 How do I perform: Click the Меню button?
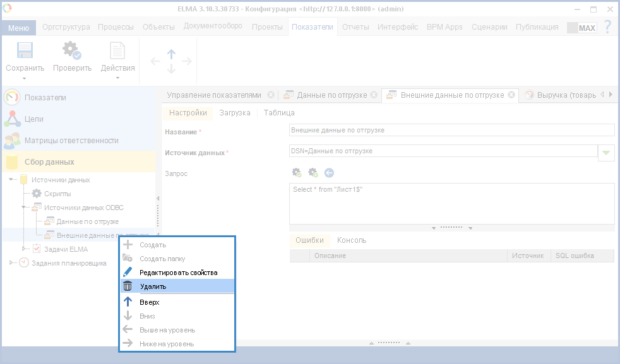pyautogui.click(x=18, y=28)
